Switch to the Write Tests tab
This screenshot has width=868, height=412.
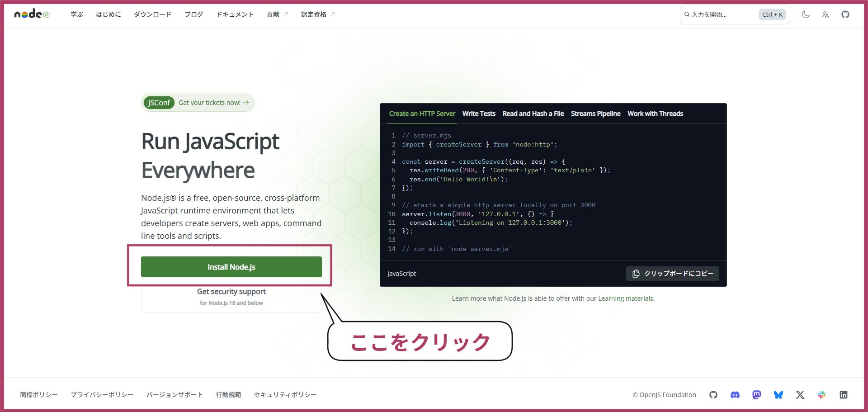point(479,114)
